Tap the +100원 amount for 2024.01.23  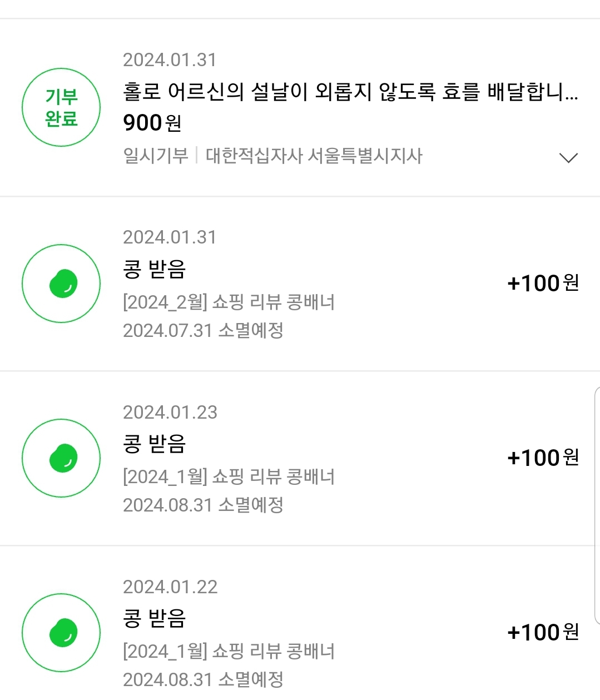(543, 458)
